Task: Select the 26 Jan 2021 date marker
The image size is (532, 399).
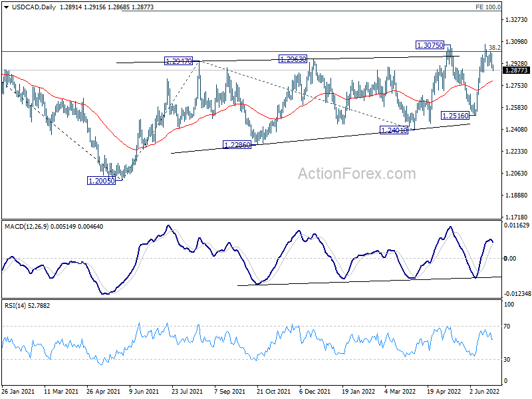Action: (17, 392)
